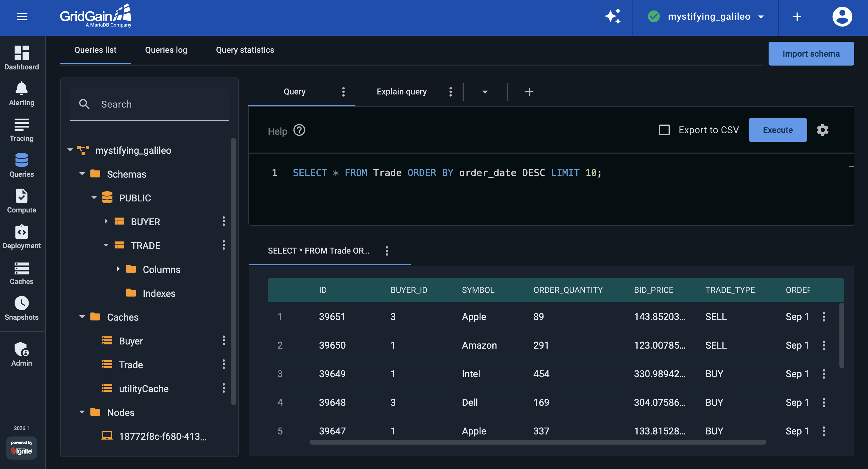The image size is (868, 469).
Task: Collapse the Caches tree folder
Action: [x=82, y=317]
